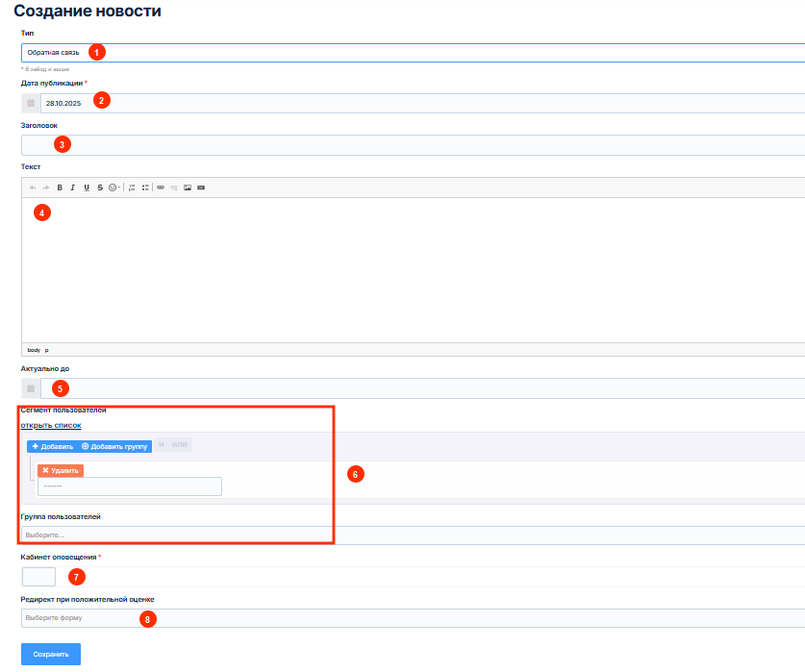This screenshot has height=672, width=805.
Task: Click the открыть список link
Action: pos(51,425)
